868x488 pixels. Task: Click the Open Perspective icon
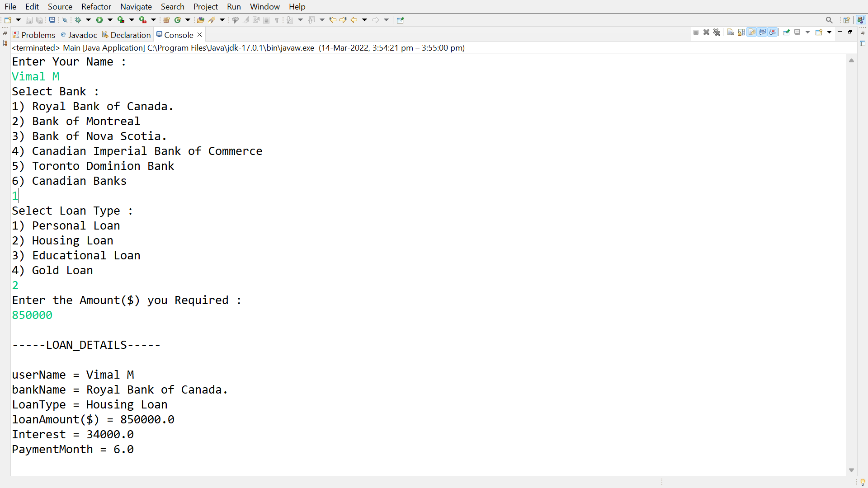point(846,20)
